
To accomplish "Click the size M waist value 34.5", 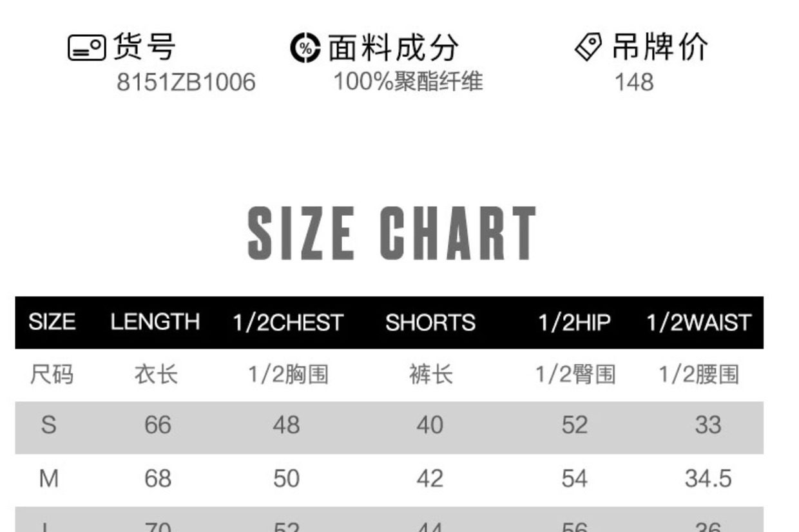I will 708,479.
